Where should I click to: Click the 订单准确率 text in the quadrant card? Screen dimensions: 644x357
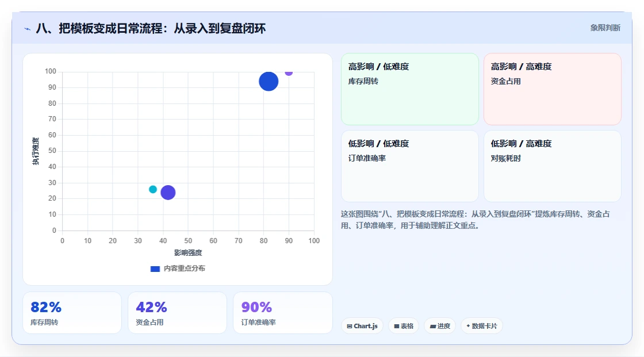[367, 158]
